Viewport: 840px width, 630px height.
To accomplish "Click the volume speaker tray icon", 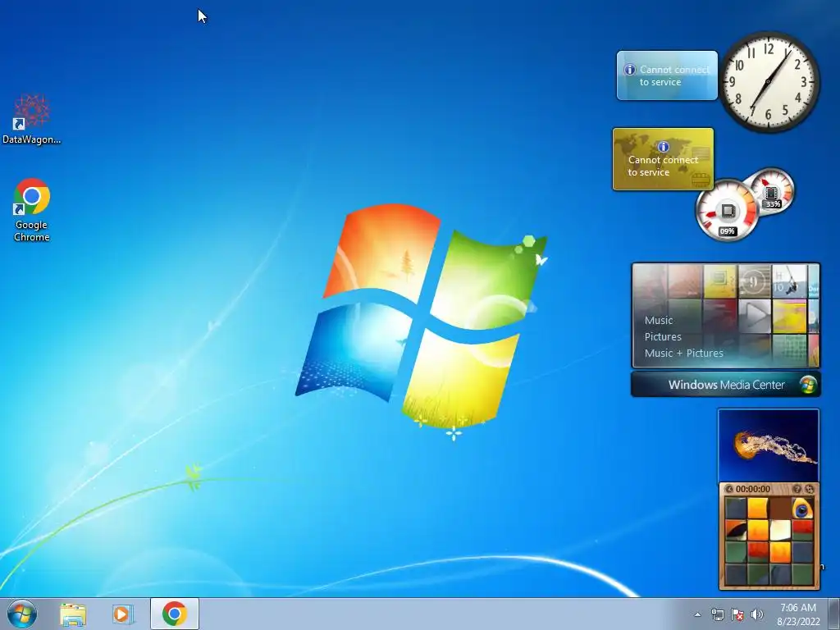I will tap(757, 614).
